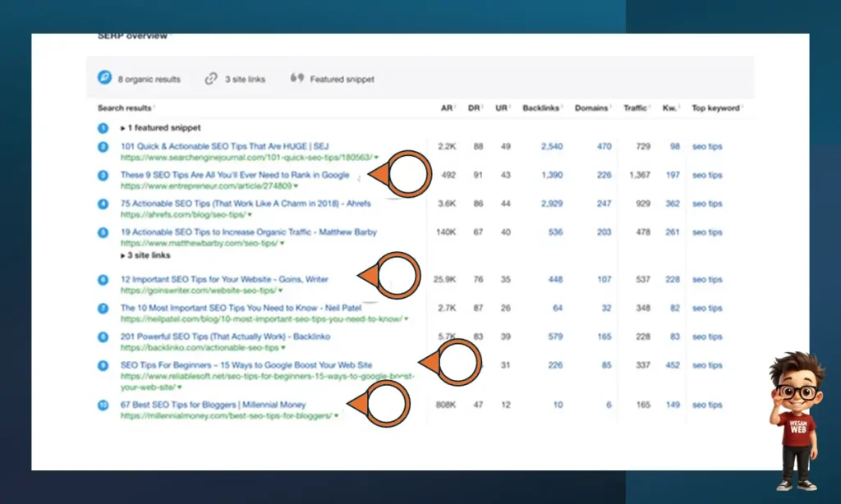Image resolution: width=841 pixels, height=504 pixels.
Task: Open the dropdown arrow after the searchenginejournal.com URL
Action: coord(376,157)
